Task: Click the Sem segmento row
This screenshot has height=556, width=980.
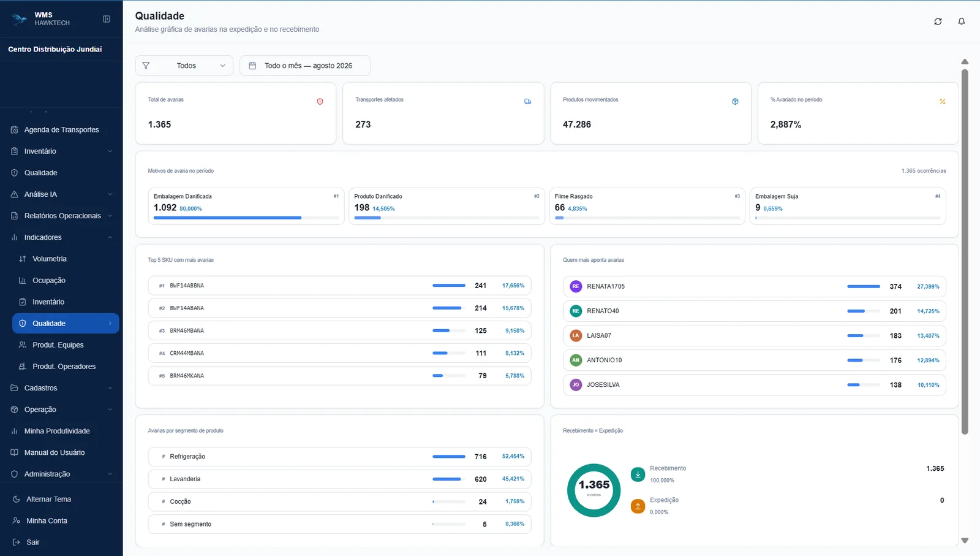Action: (339, 524)
